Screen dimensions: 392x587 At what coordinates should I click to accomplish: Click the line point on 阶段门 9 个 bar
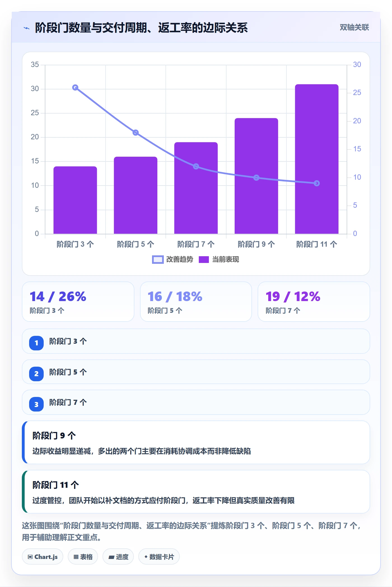click(x=256, y=178)
